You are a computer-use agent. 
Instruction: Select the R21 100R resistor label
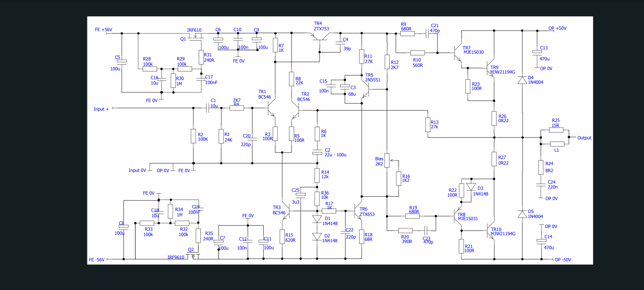(469, 248)
